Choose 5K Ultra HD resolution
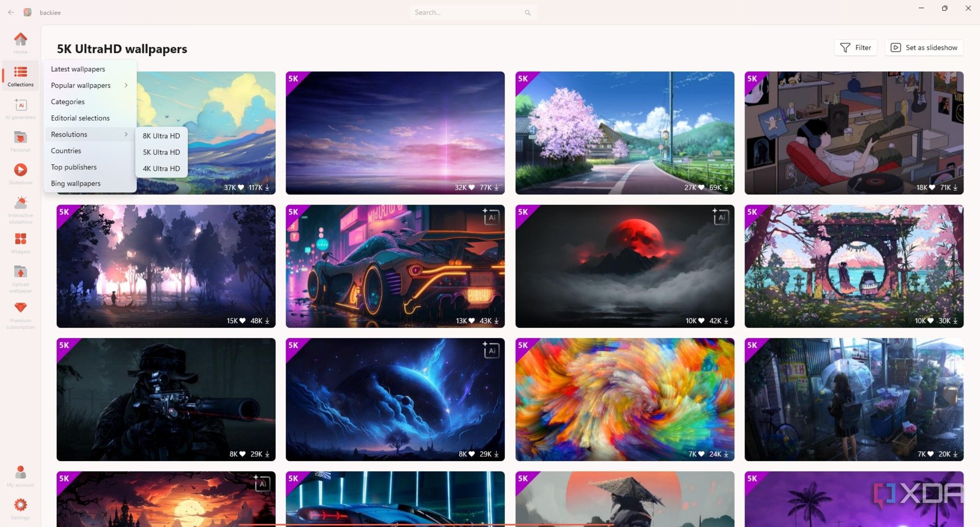Viewport: 980px width, 527px height. tap(161, 152)
